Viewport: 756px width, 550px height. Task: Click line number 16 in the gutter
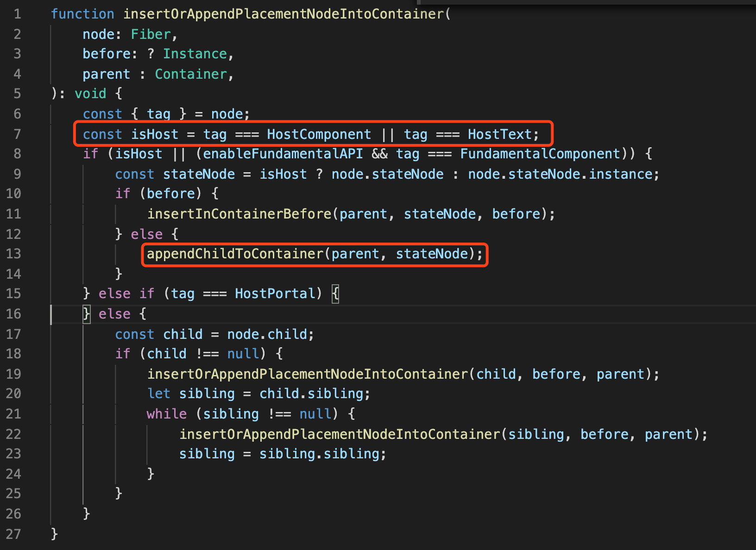click(13, 314)
